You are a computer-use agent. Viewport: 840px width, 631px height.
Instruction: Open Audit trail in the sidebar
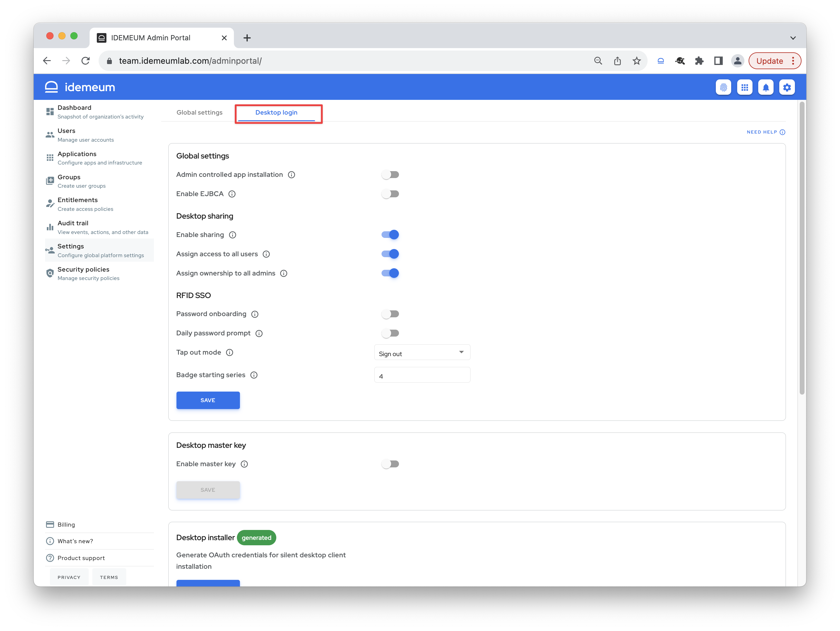click(100, 227)
